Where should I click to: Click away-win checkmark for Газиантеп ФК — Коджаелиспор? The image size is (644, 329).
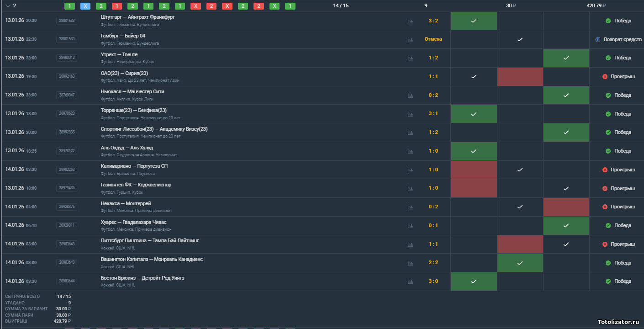click(x=566, y=188)
